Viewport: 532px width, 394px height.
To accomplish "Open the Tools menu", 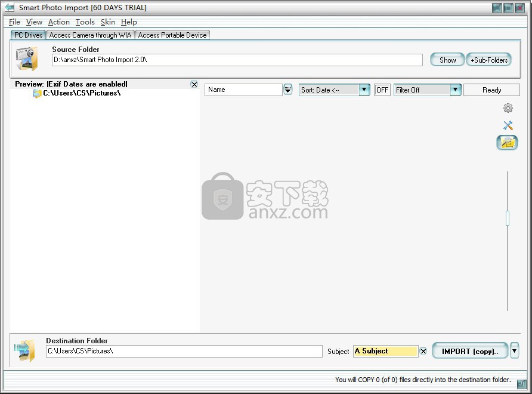I will click(85, 22).
